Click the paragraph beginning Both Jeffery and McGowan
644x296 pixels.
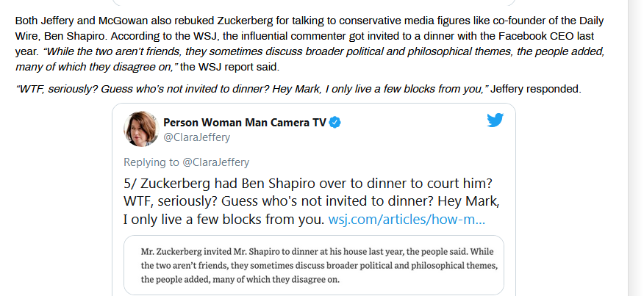pos(310,44)
